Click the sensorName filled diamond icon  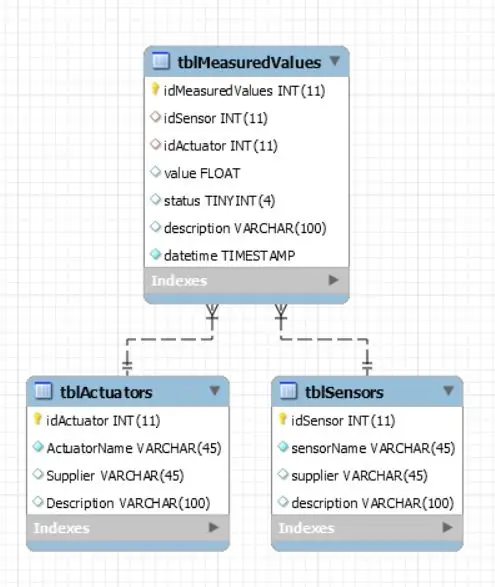coord(283,447)
